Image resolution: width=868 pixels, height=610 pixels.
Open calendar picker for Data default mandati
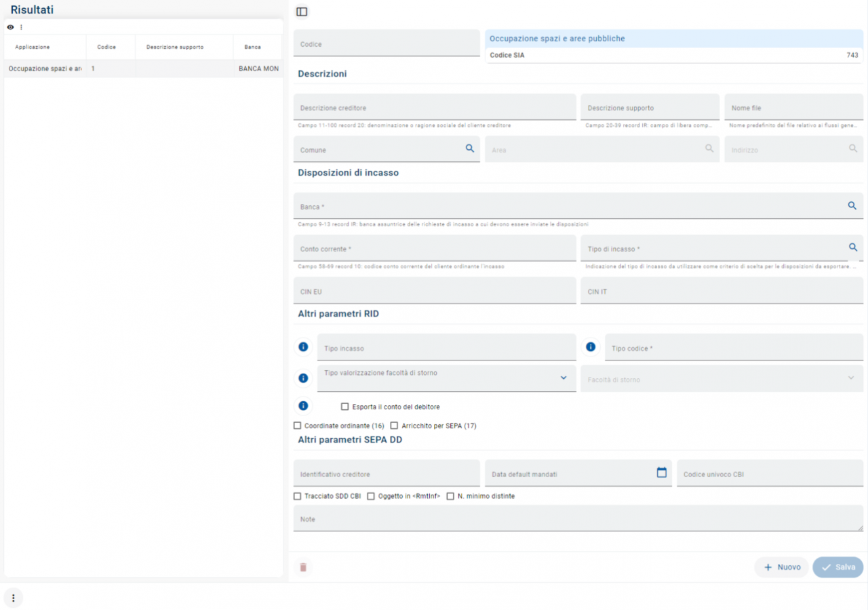[661, 472]
